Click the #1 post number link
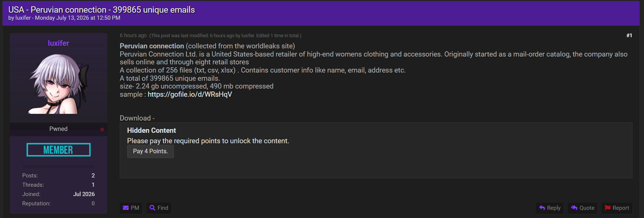This screenshot has width=644, height=218. (629, 35)
